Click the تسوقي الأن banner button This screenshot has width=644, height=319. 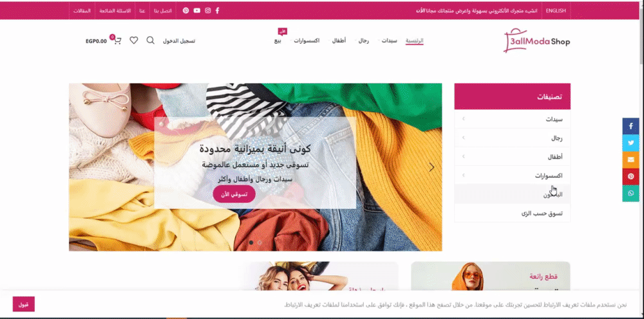tap(234, 194)
